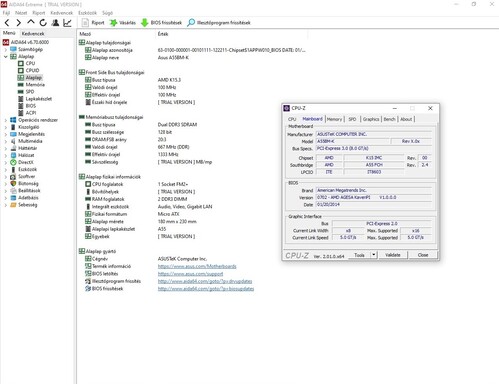Open BIOS frissítések in the toolbar
The width and height of the screenshot is (499, 384).
[161, 23]
